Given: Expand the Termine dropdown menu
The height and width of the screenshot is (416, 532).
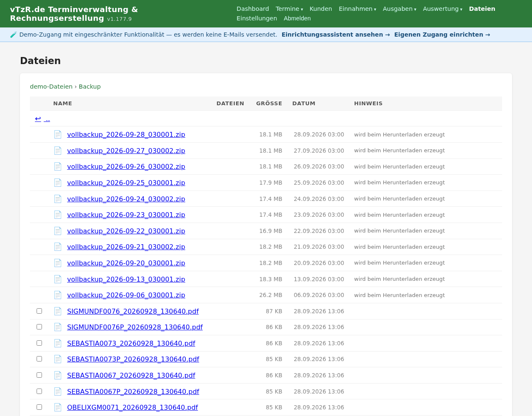Looking at the screenshot, I should click(x=289, y=9).
